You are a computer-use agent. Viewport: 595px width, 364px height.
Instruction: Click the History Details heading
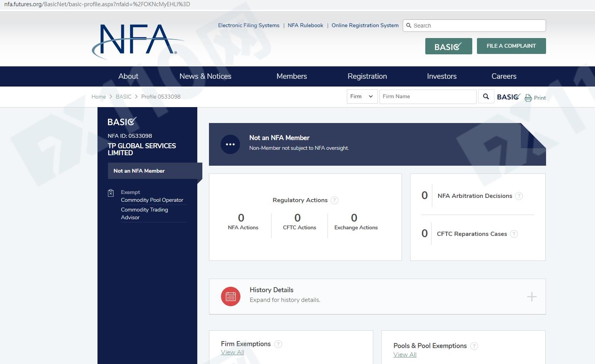tap(271, 290)
